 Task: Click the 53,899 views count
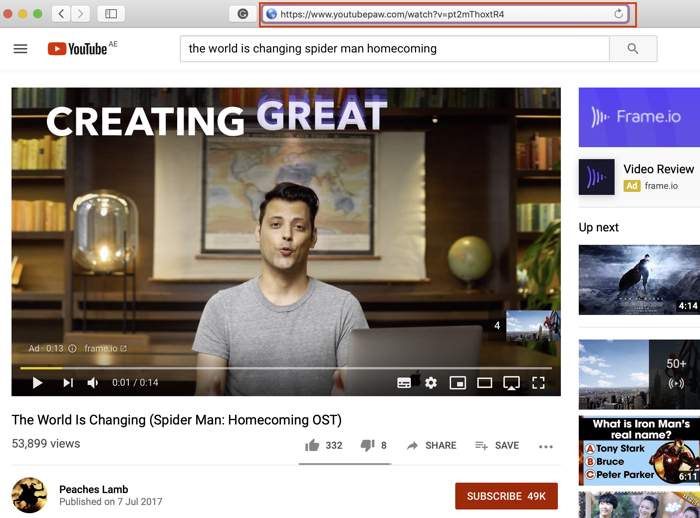point(46,443)
